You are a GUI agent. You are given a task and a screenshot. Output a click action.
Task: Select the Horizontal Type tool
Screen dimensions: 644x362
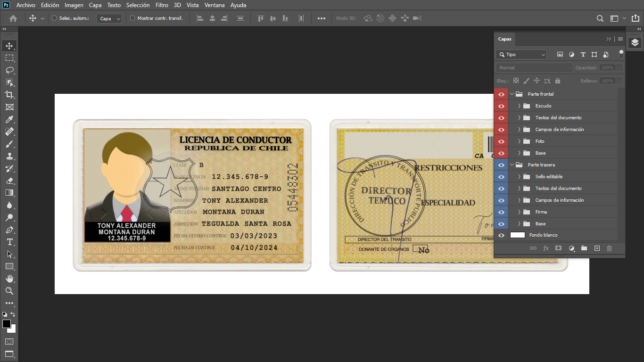pos(9,242)
